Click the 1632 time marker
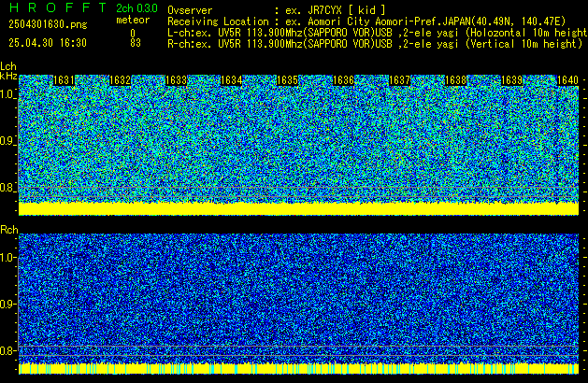This screenshot has width=588, height=383. 120,80
